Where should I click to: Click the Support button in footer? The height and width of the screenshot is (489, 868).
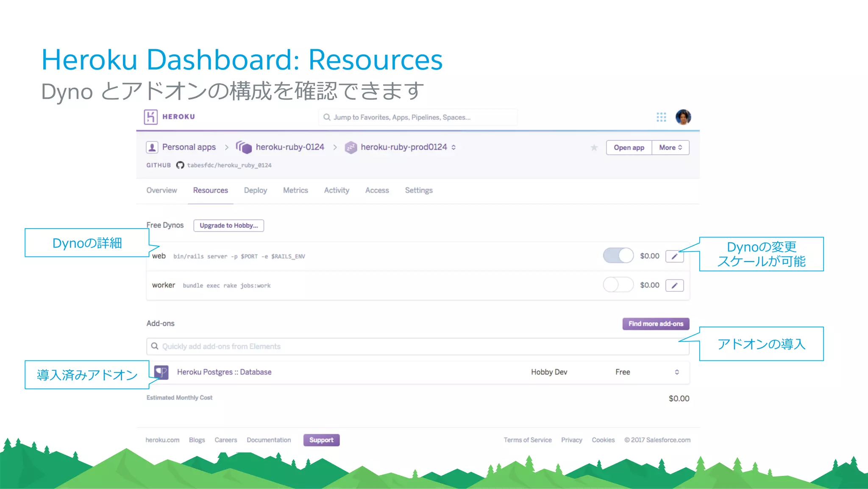(321, 440)
